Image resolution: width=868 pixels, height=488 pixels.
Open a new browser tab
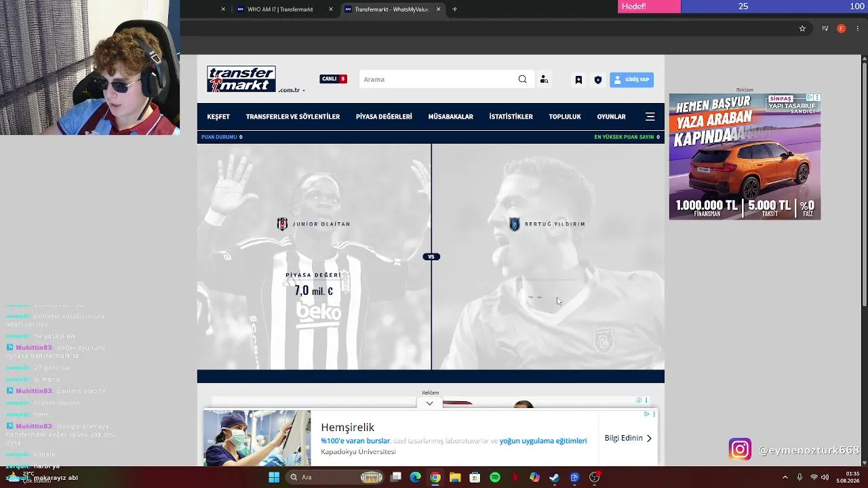(454, 9)
